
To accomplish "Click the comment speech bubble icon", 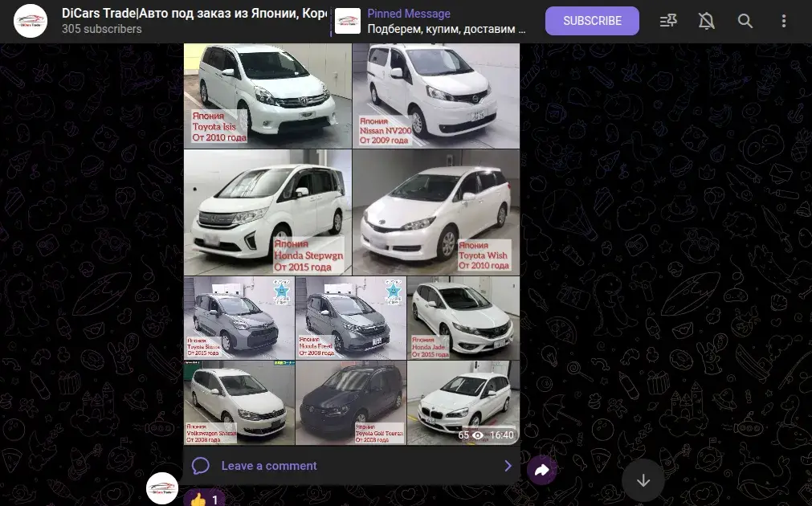I will [201, 466].
